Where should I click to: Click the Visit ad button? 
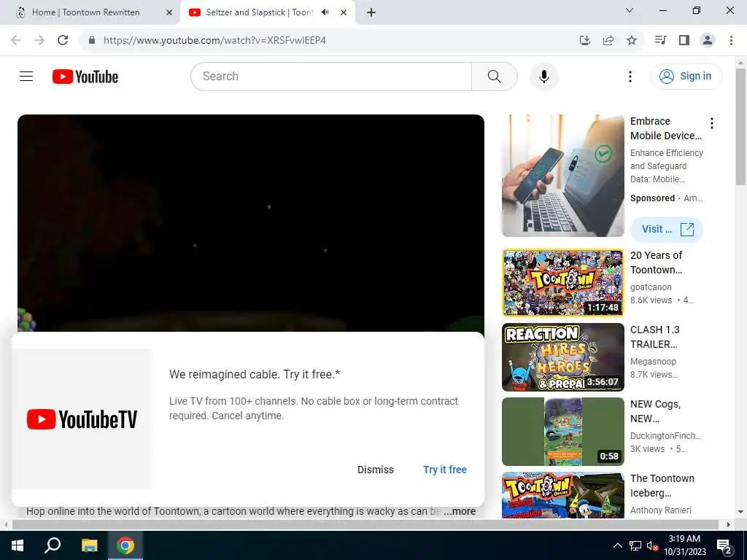(667, 229)
